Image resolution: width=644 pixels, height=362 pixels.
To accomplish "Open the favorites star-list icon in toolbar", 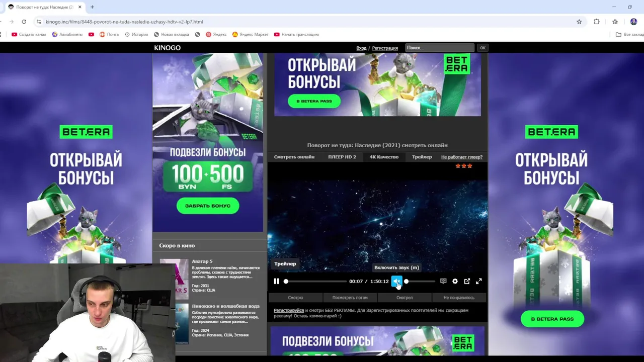I will (x=615, y=22).
